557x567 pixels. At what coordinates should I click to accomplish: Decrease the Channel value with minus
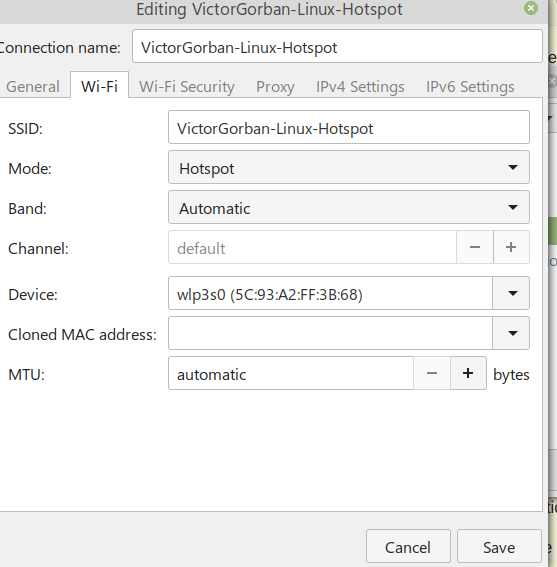tap(475, 247)
